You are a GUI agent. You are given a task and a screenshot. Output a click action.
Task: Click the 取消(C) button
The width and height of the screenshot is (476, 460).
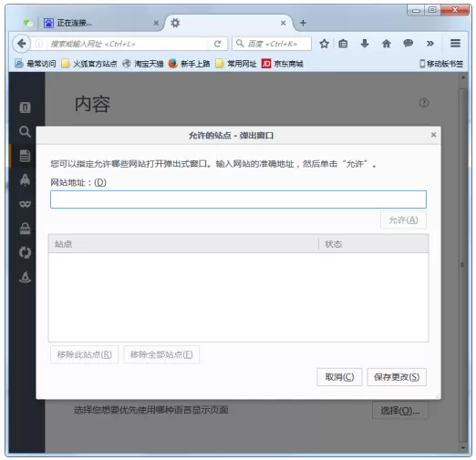339,377
